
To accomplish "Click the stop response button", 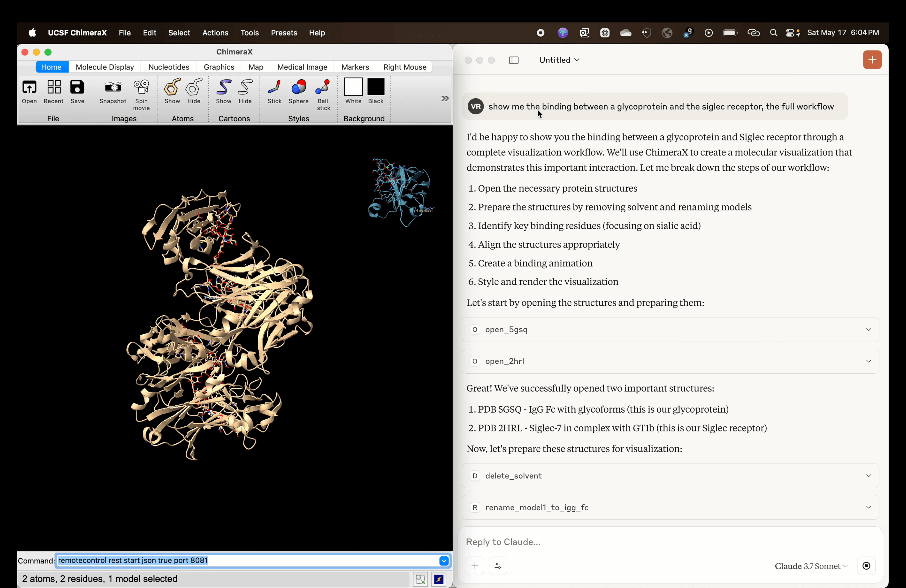I will pos(866,566).
